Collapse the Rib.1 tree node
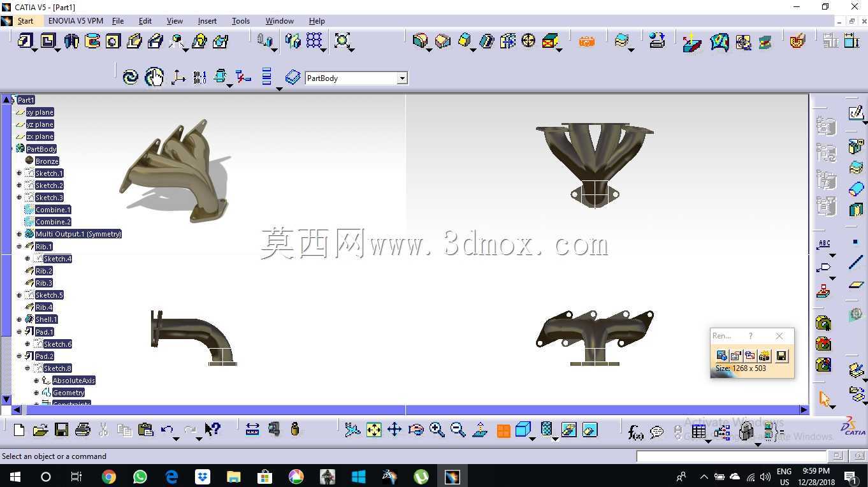 pyautogui.click(x=19, y=246)
